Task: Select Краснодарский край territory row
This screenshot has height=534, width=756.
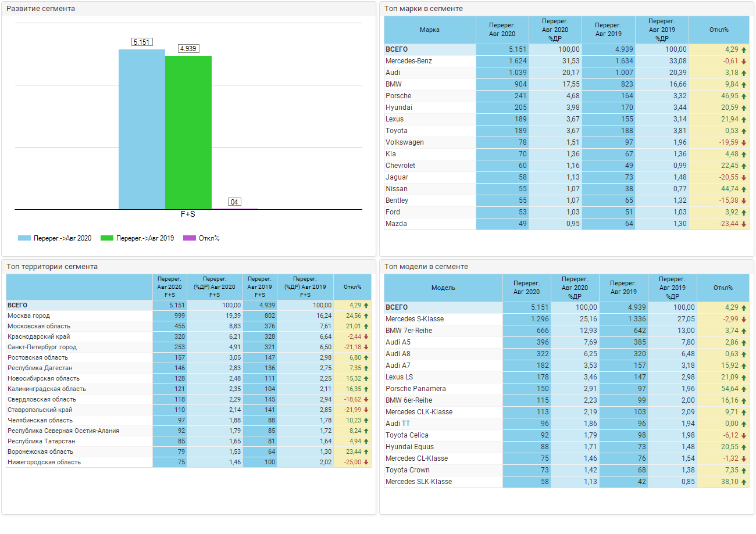Action: pyautogui.click(x=189, y=336)
